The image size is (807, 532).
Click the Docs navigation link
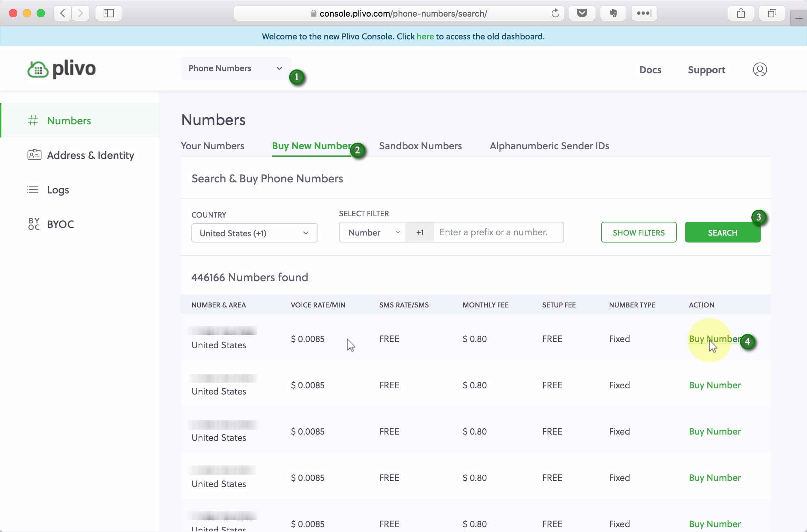[x=650, y=69]
